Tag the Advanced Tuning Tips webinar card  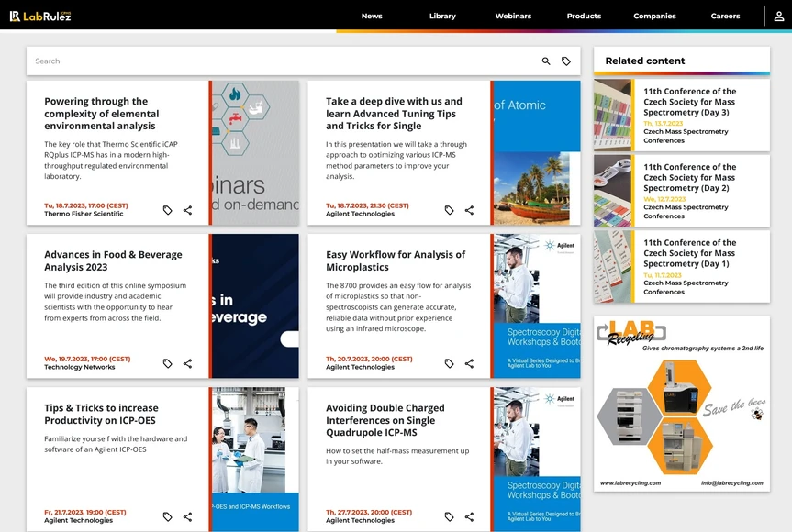tap(449, 210)
